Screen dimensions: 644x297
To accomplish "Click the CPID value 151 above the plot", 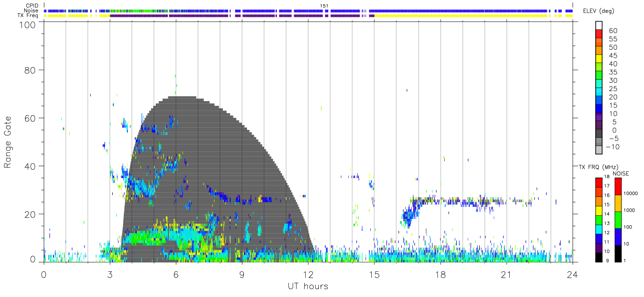I will [x=324, y=6].
